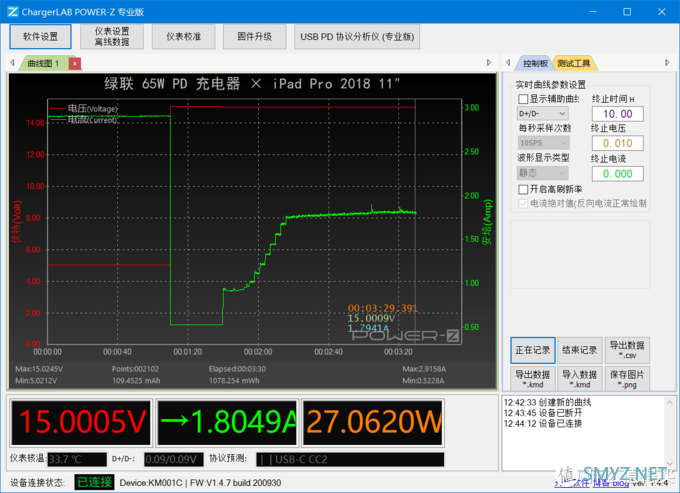Toggle the 电流绝对值 checkbox
Screen dimensions: 680x493
click(523, 203)
